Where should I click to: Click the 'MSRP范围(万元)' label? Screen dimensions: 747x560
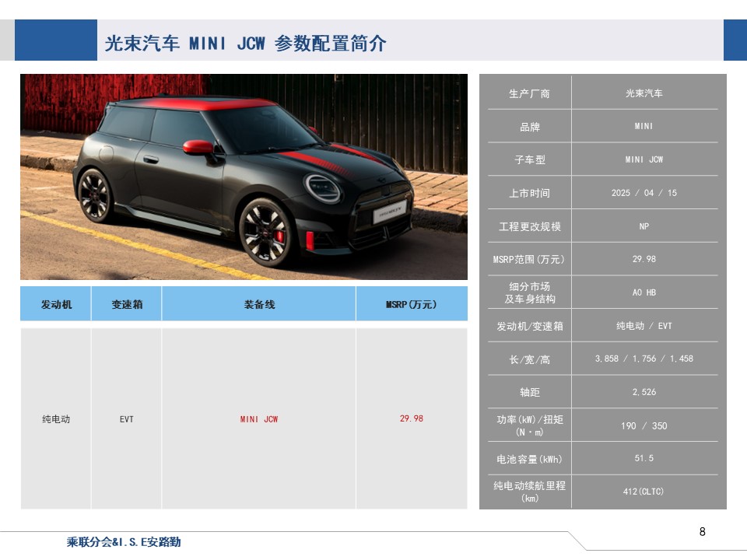(529, 260)
